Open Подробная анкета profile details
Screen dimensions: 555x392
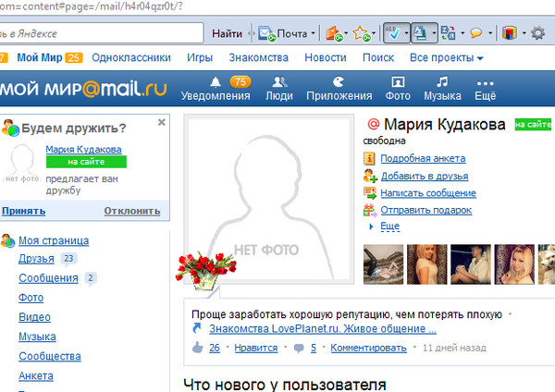423,158
